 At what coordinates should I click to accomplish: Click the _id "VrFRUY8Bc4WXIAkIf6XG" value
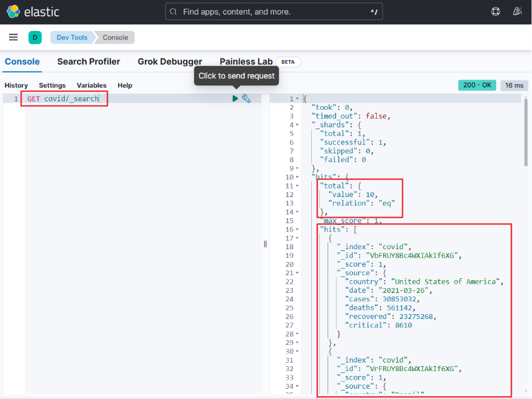412,369
